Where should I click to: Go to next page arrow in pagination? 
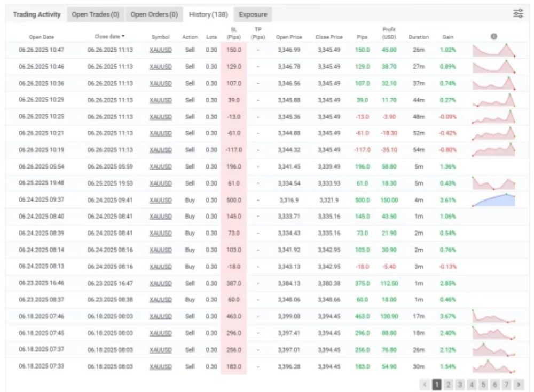pyautogui.click(x=517, y=383)
